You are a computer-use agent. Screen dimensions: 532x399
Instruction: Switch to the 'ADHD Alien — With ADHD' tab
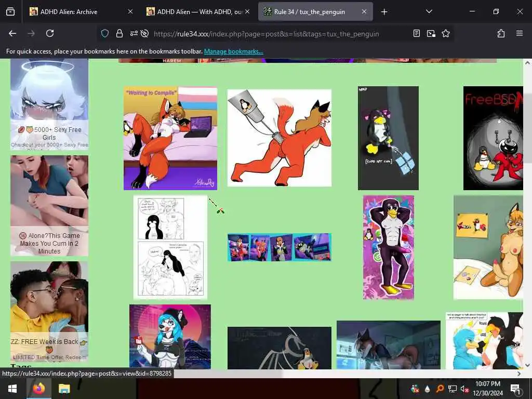(198, 11)
